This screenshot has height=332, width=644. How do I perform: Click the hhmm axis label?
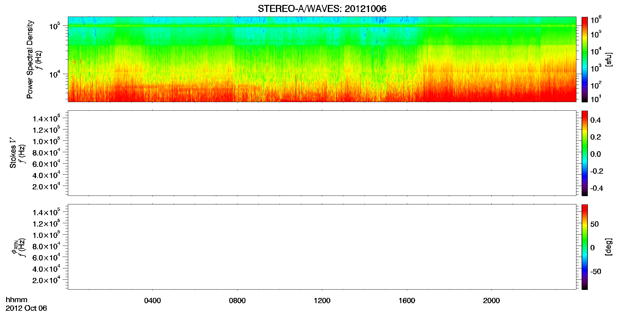(x=17, y=300)
